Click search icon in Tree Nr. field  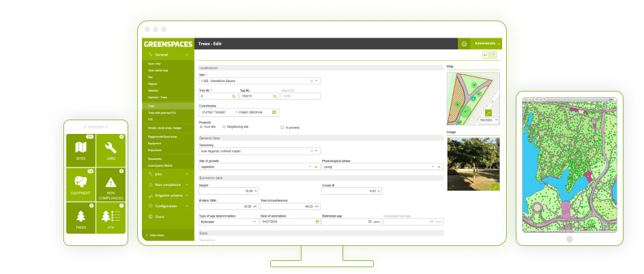[234, 96]
